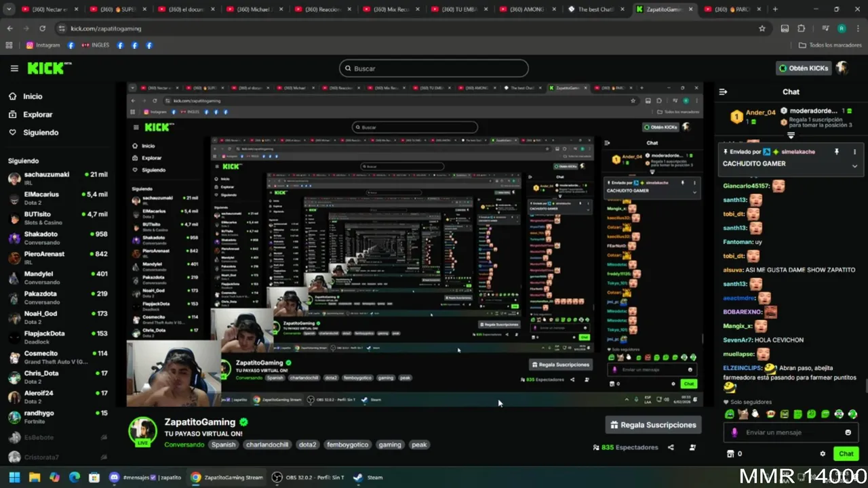Click first quick emote in chat row

tap(730, 414)
